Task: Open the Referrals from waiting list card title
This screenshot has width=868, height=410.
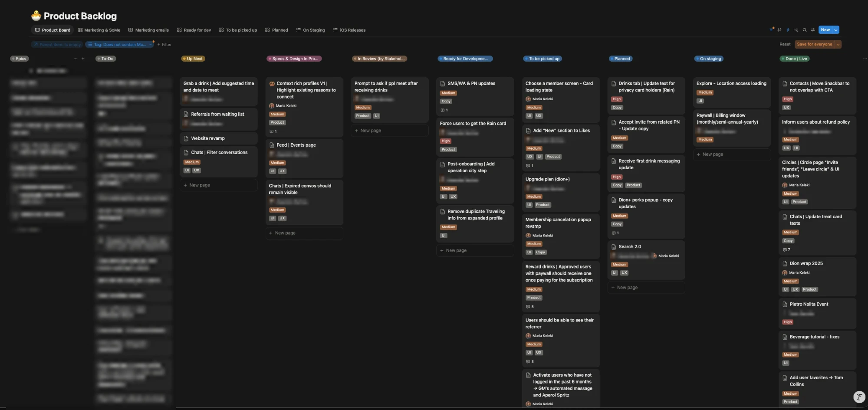Action: pos(218,114)
